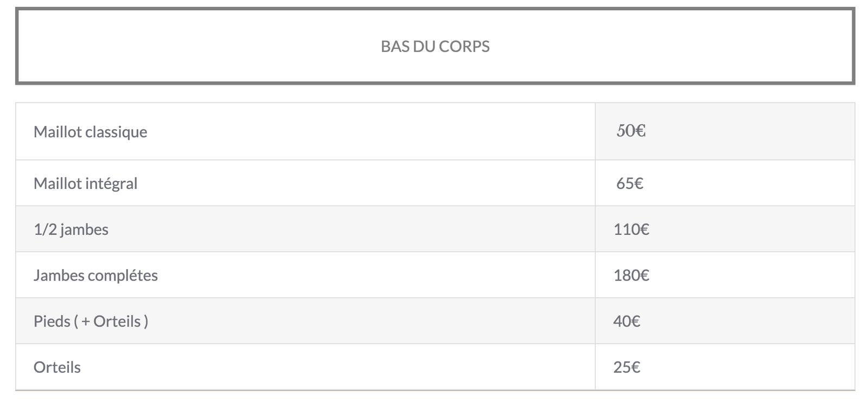Click the 40€ price cell
This screenshot has width=868, height=403.
[725, 321]
